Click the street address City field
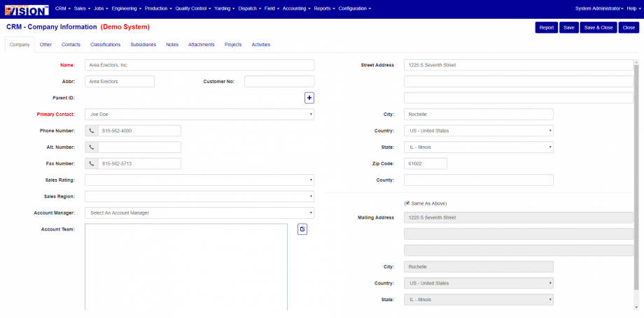 [479, 115]
